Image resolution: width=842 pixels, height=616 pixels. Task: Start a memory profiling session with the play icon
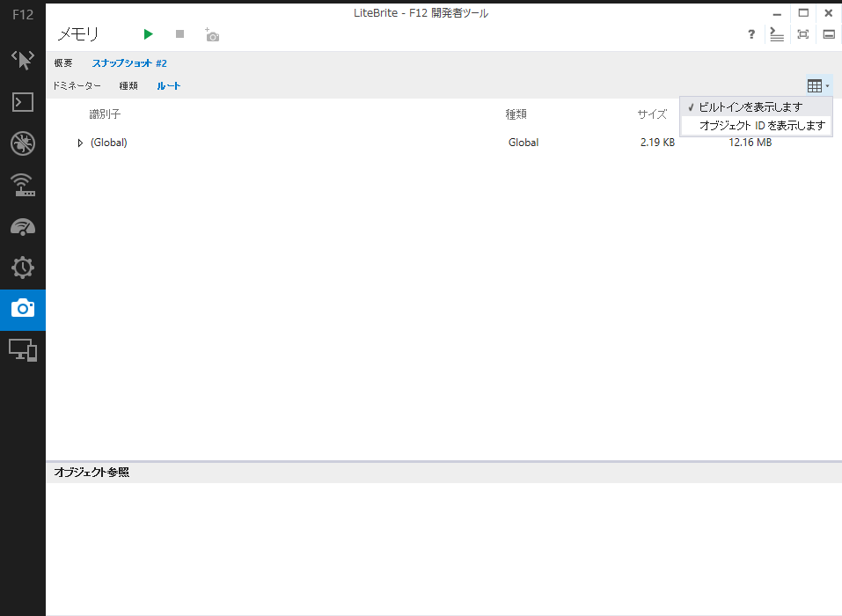(x=148, y=34)
